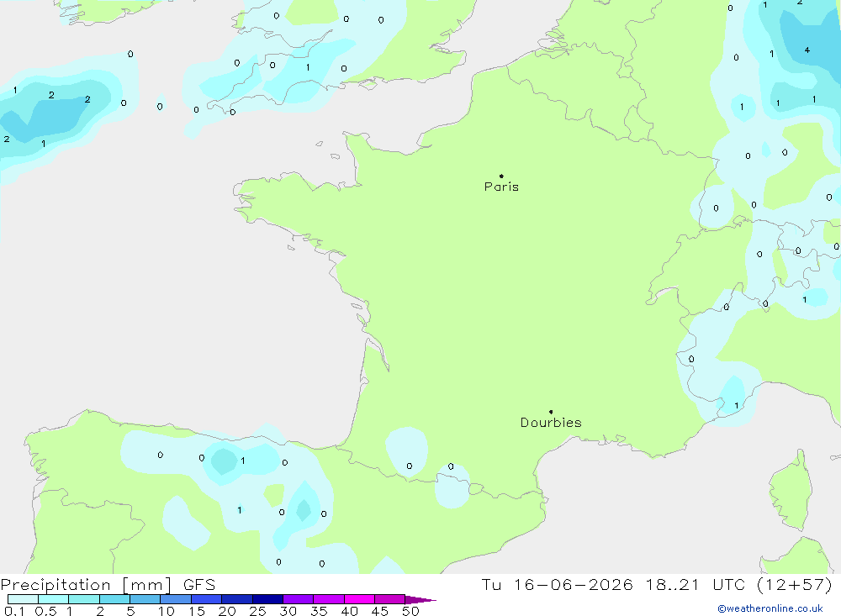Pick the navy legend swatch between 25 and 30
The height and width of the screenshot is (616, 841).
268,599
